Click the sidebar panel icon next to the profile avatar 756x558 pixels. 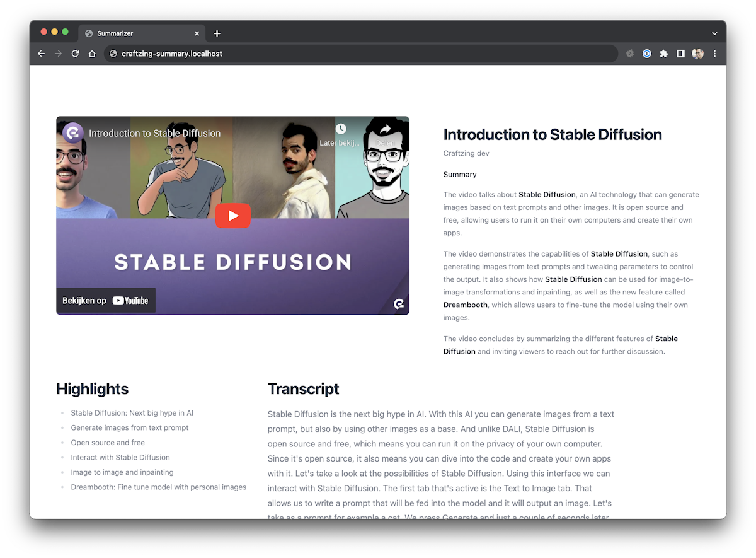click(680, 54)
